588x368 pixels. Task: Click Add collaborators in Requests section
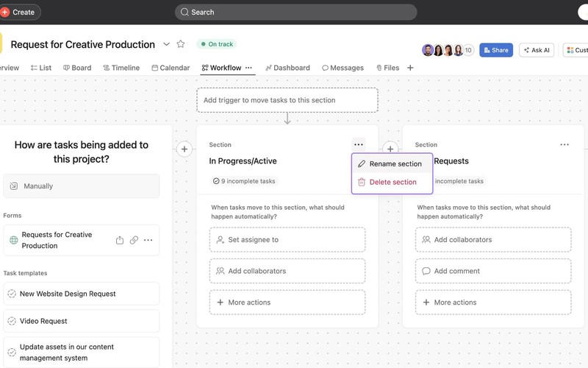(x=493, y=240)
